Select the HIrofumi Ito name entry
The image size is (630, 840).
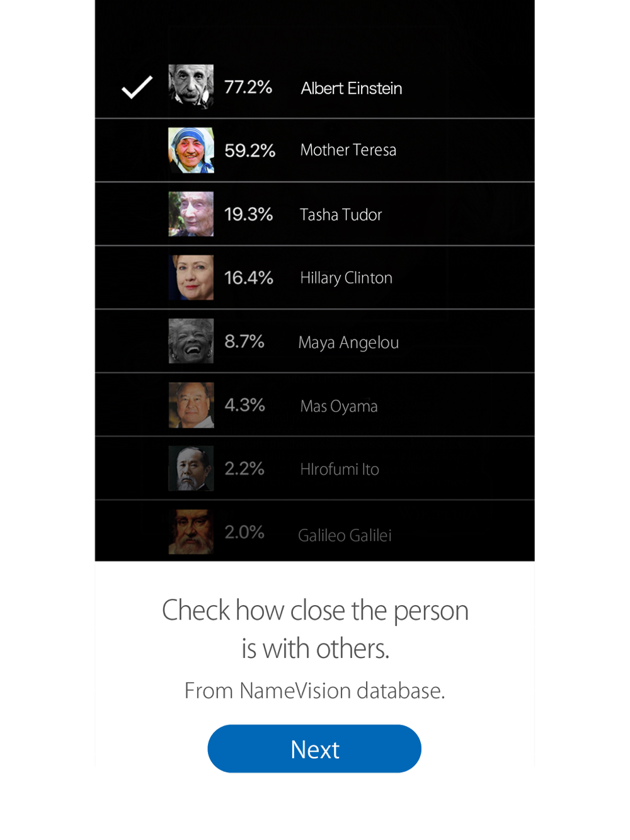click(340, 469)
